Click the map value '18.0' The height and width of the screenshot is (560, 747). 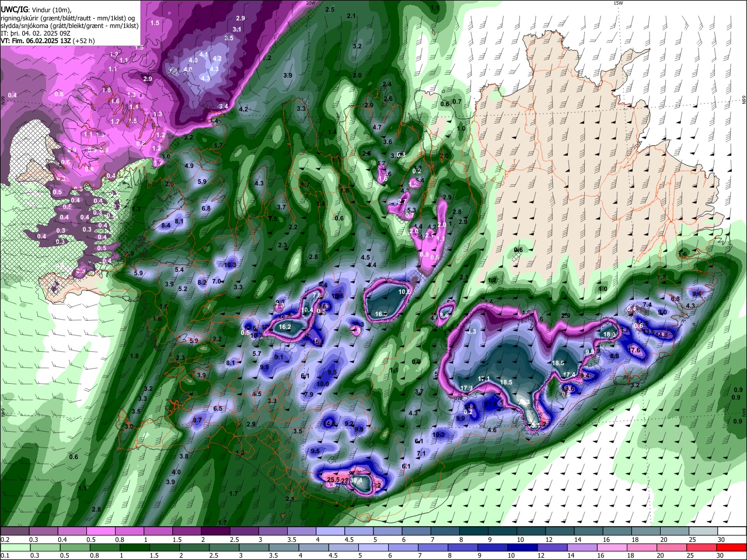(609, 334)
